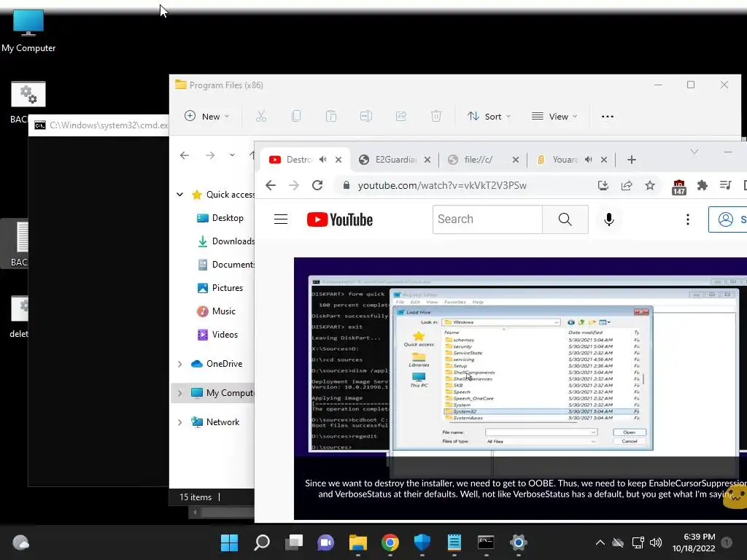Click cmd.exe window title bar
747x560 pixels.
pos(98,125)
